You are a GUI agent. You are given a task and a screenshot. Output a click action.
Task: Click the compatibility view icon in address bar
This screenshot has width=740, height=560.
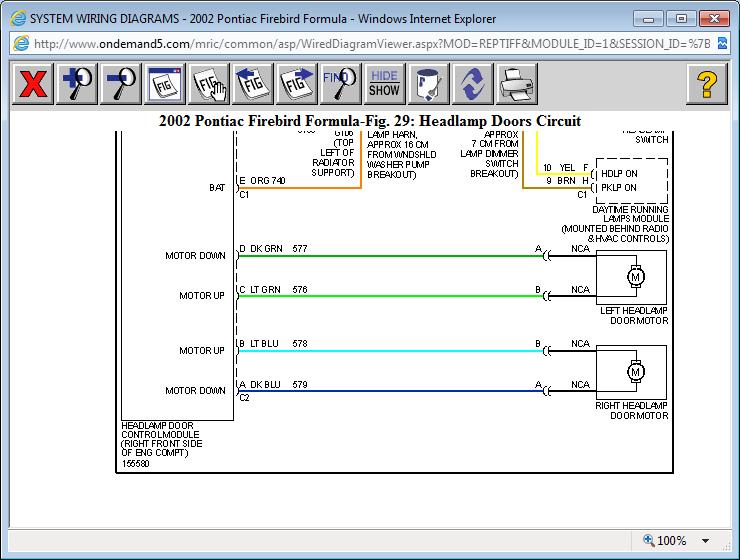(724, 44)
